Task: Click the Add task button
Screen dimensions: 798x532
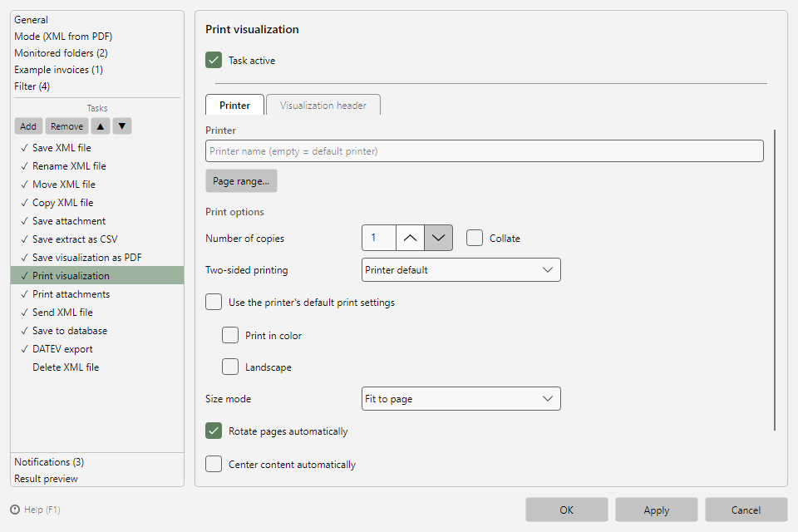Action: click(28, 126)
